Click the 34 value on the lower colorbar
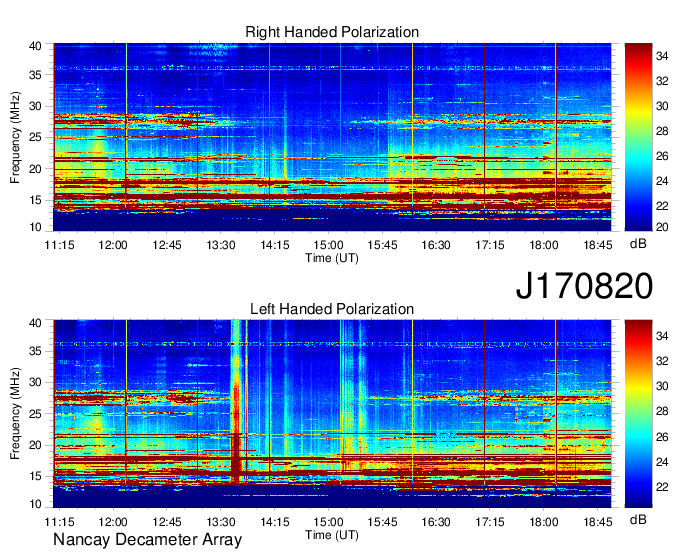Viewport: 680px width, 552px height. click(x=662, y=336)
